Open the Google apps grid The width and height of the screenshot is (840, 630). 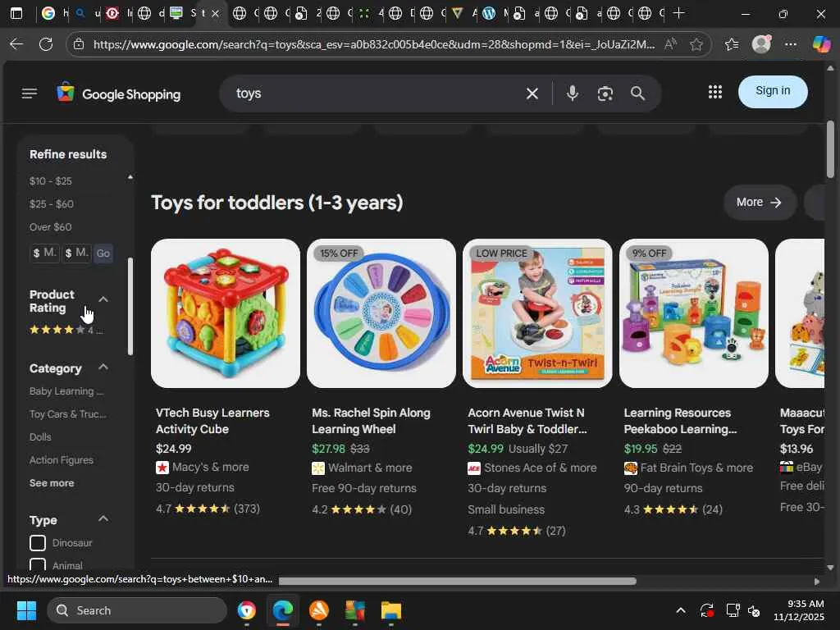714,92
